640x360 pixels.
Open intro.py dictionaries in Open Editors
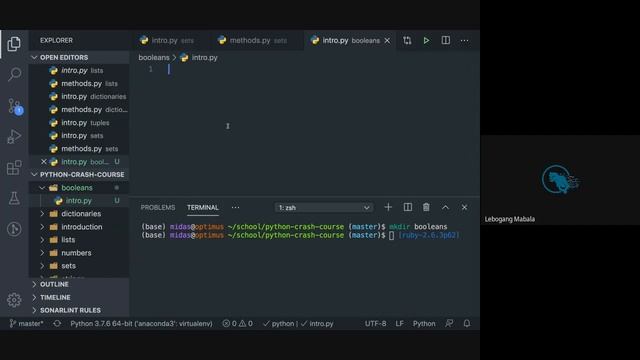click(79, 97)
